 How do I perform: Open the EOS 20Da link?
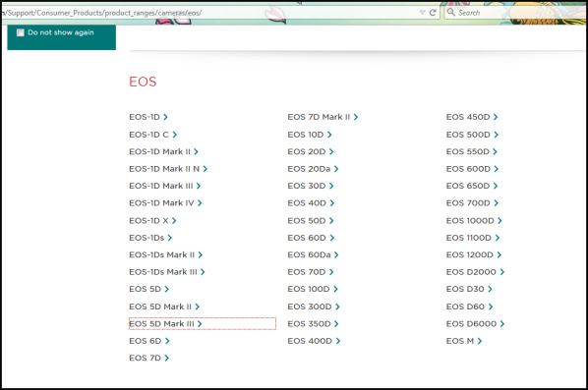(x=313, y=169)
